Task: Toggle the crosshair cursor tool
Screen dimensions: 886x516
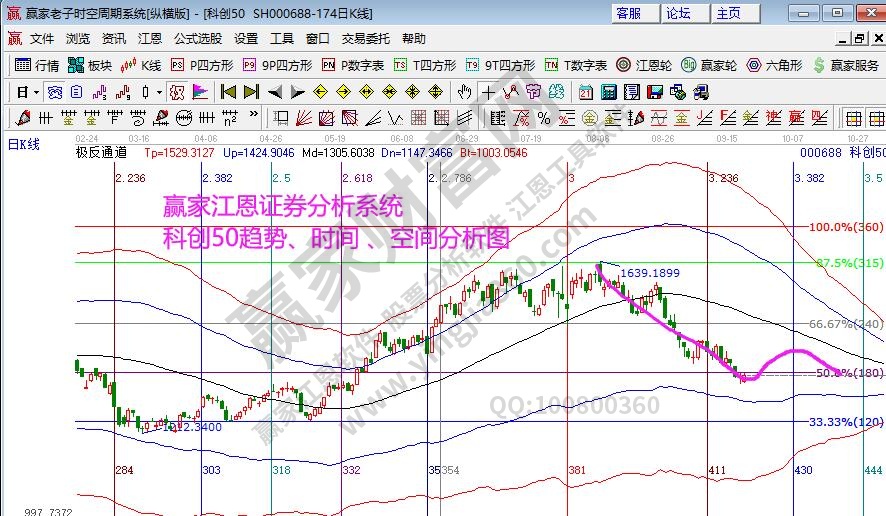Action: 488,91
